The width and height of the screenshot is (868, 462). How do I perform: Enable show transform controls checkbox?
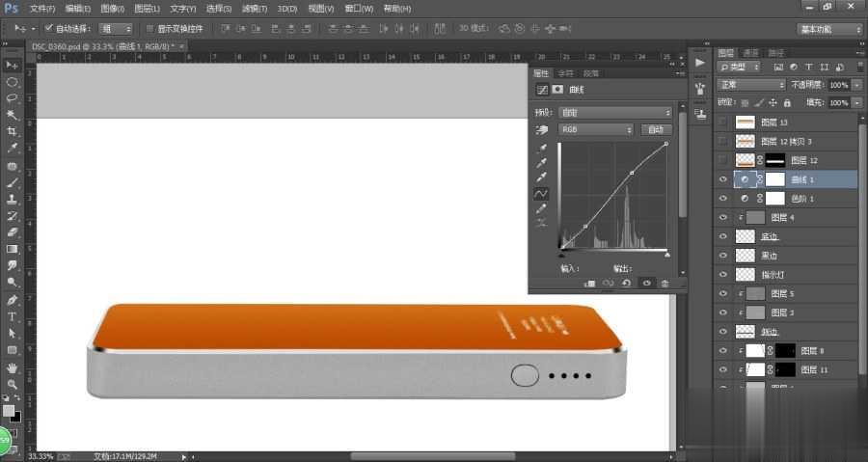tap(149, 28)
